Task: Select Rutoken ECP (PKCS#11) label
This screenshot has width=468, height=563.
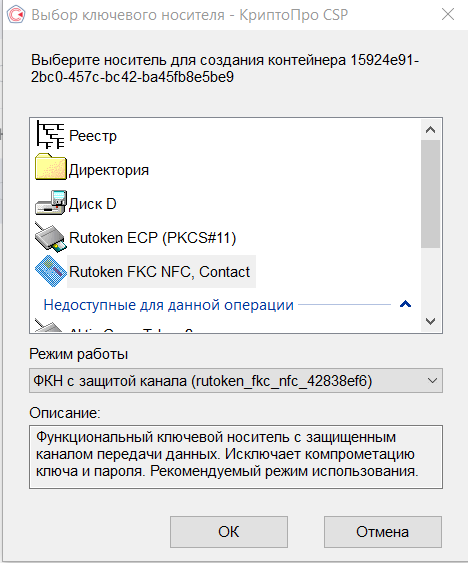Action: tap(153, 238)
